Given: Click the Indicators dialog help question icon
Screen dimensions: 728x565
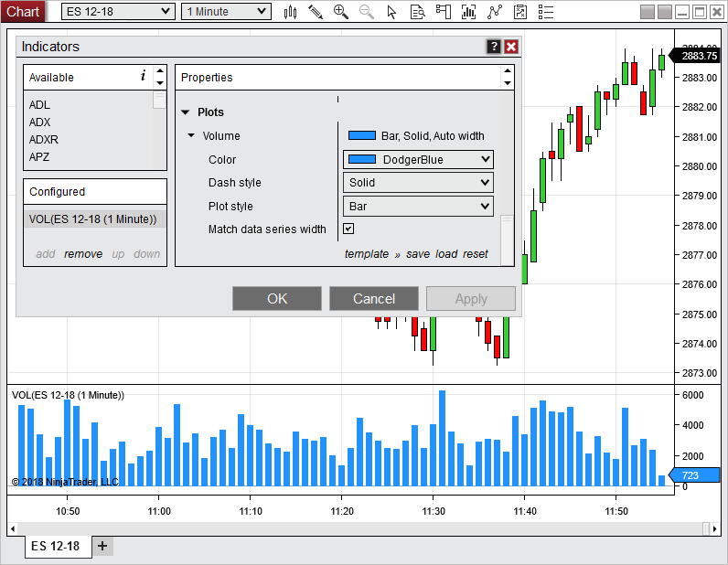Looking at the screenshot, I should (494, 47).
